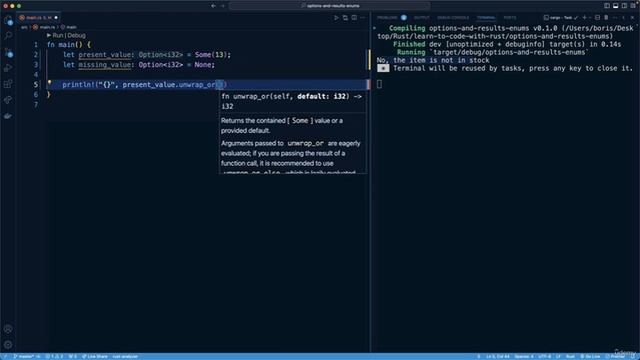
Task: Click the Rust language mode status item
Action: point(570,356)
